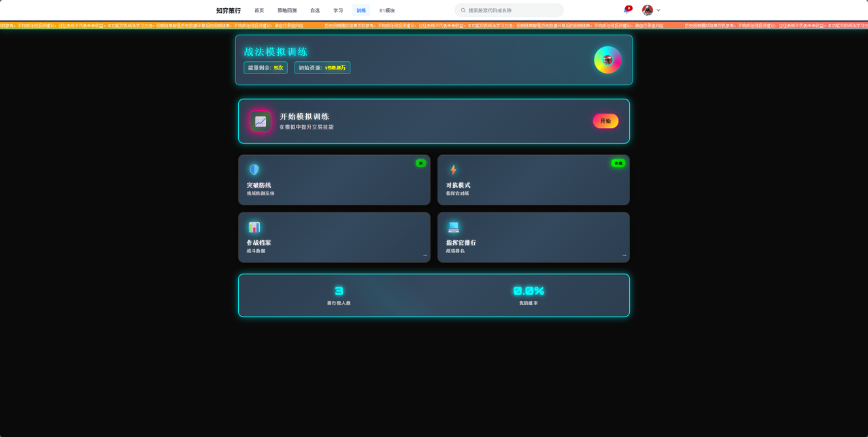Screen dimensions: 868x437
Task: Click the 能量剩余: 5次 badge
Action: [x=265, y=67]
